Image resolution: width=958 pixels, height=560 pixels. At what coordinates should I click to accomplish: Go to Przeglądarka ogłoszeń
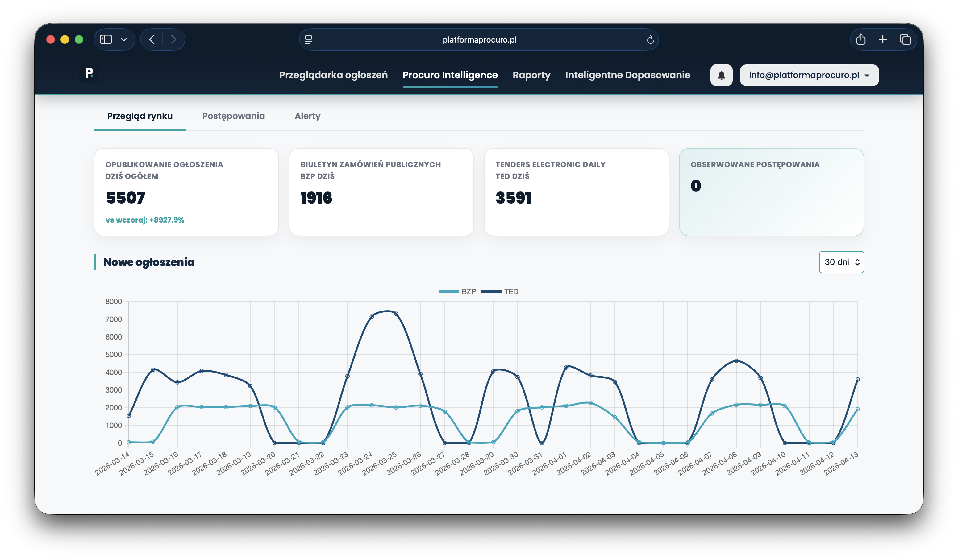pos(333,75)
